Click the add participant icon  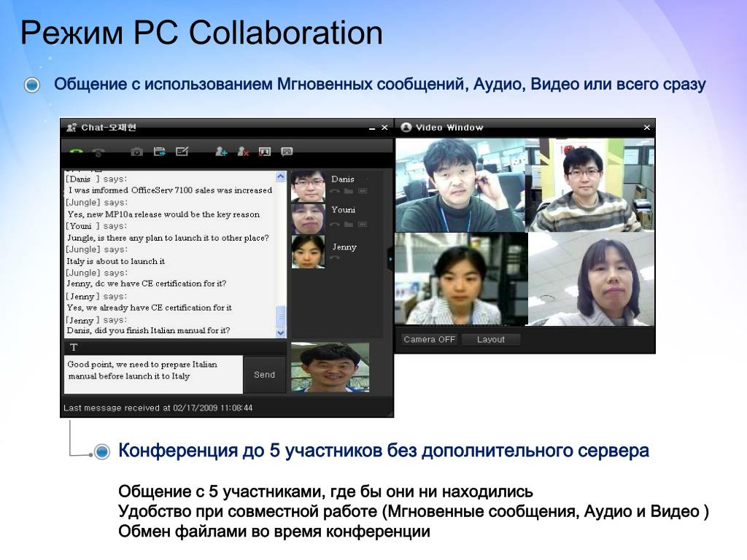pos(221,152)
